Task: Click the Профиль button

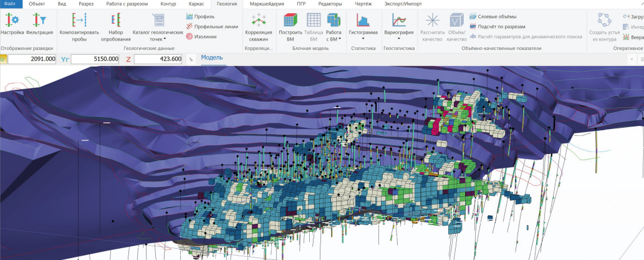Action: (200, 16)
